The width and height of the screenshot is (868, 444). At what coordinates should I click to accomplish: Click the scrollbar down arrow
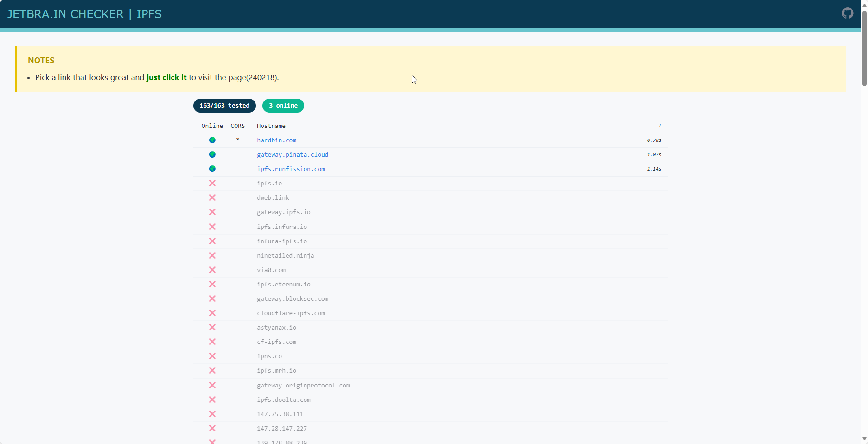coord(864,438)
